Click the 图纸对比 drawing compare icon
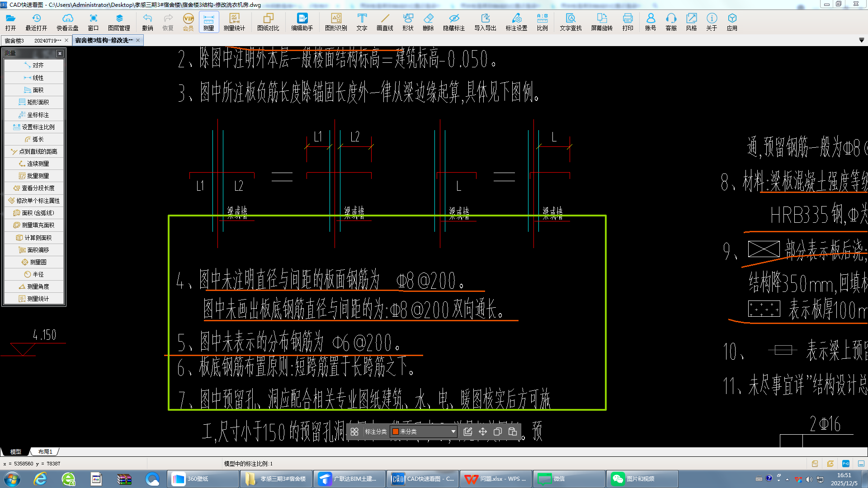Viewport: 868px width, 488px height. 268,22
